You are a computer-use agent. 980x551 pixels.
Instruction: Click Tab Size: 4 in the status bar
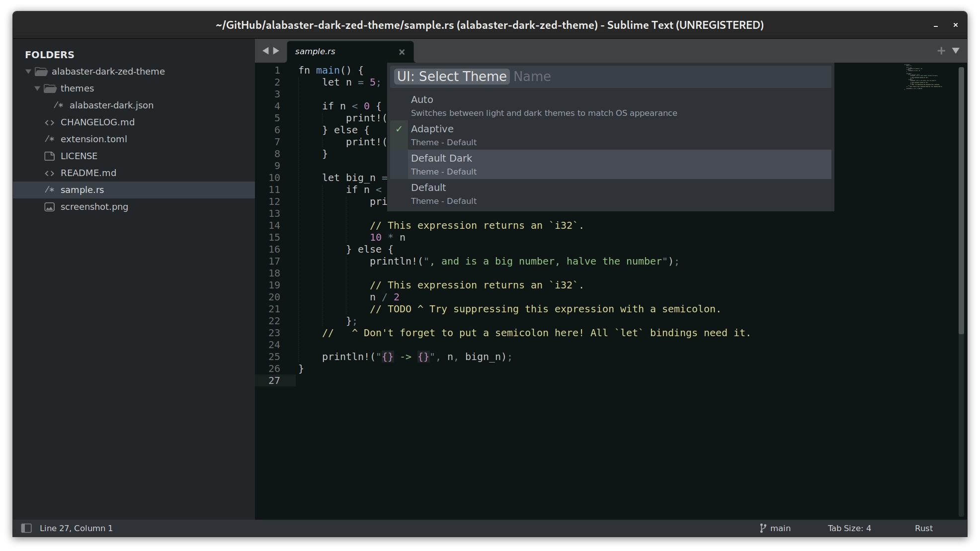tap(849, 528)
